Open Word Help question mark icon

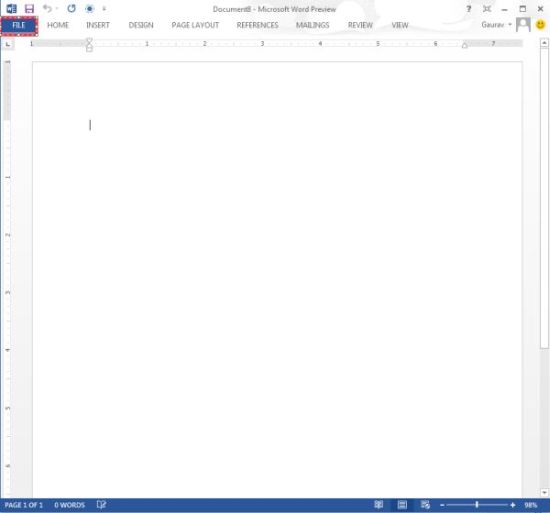[x=469, y=9]
